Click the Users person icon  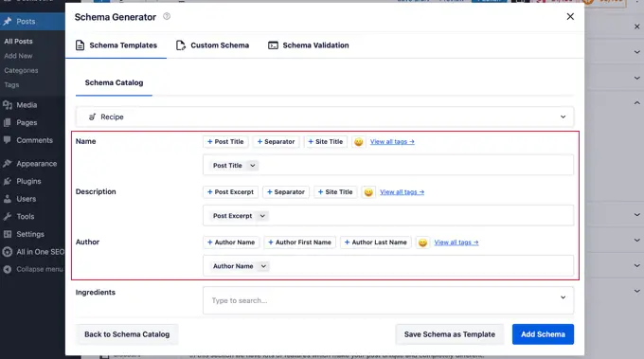(7, 199)
